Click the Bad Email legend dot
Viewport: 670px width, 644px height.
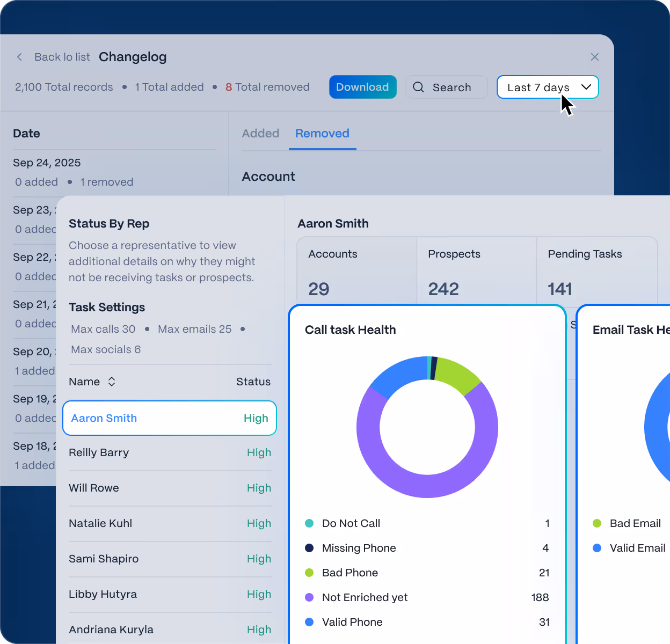597,523
